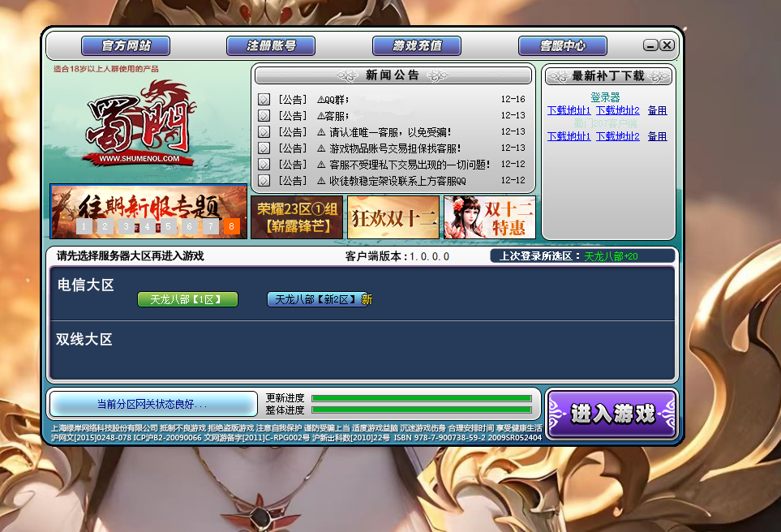Switch banner to page 8
Screen dimensions: 781x532
pos(232,226)
